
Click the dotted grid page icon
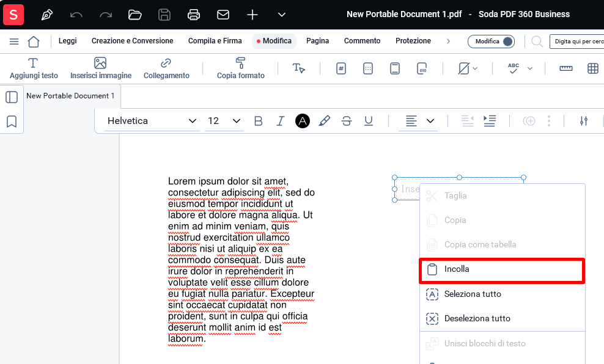tap(368, 68)
